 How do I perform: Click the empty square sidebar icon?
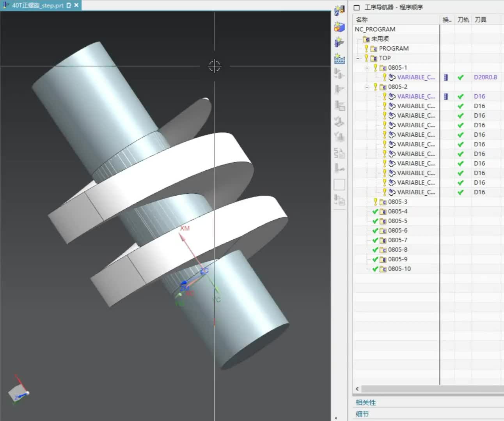[x=339, y=184]
